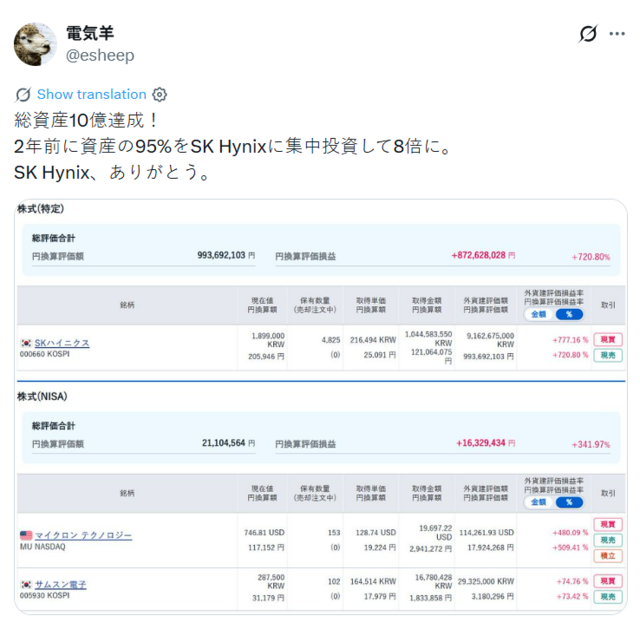Click Samsung gain +74.76 %
The image size is (640, 629).
click(572, 581)
